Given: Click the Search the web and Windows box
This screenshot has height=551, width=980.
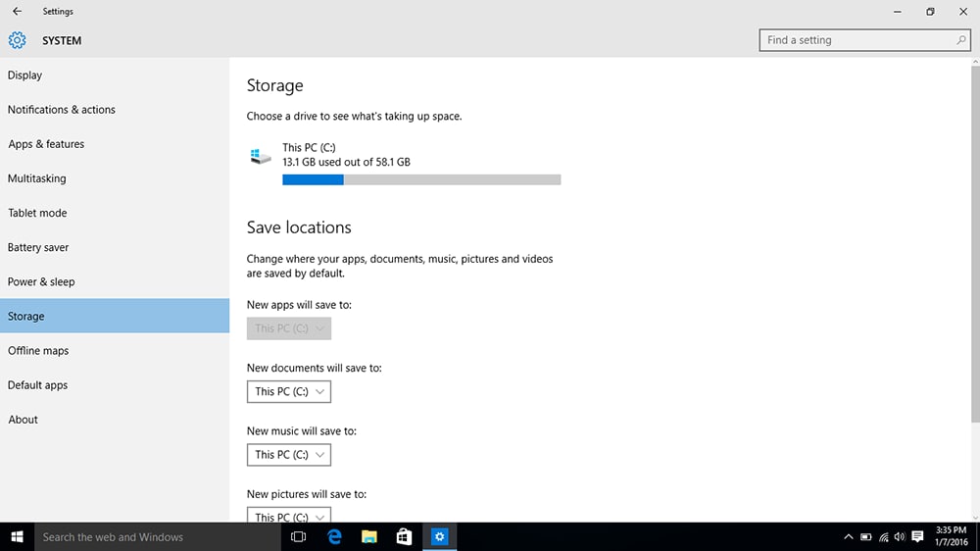Looking at the screenshot, I should click(x=158, y=536).
